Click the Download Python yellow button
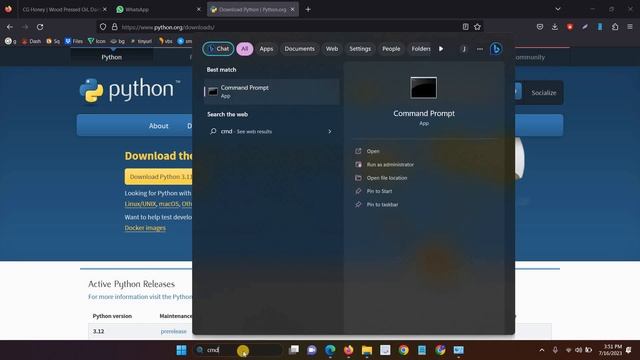The width and height of the screenshot is (640, 360). (x=158, y=177)
